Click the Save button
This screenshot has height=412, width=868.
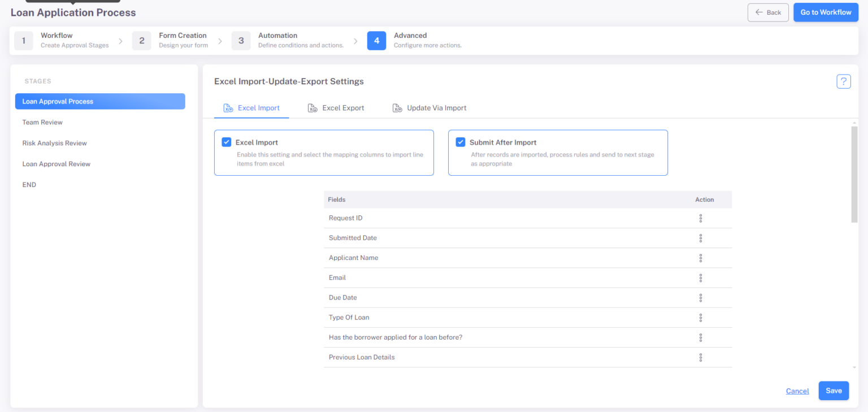click(834, 391)
